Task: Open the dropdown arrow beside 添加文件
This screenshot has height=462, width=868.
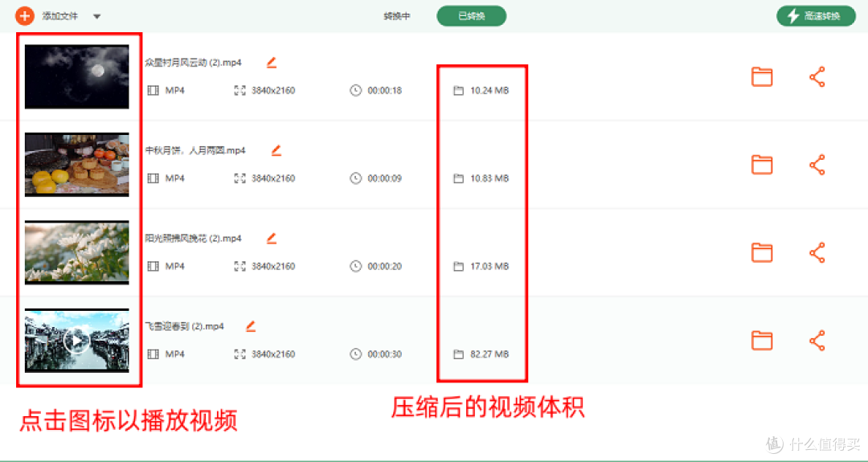Action: point(97,17)
